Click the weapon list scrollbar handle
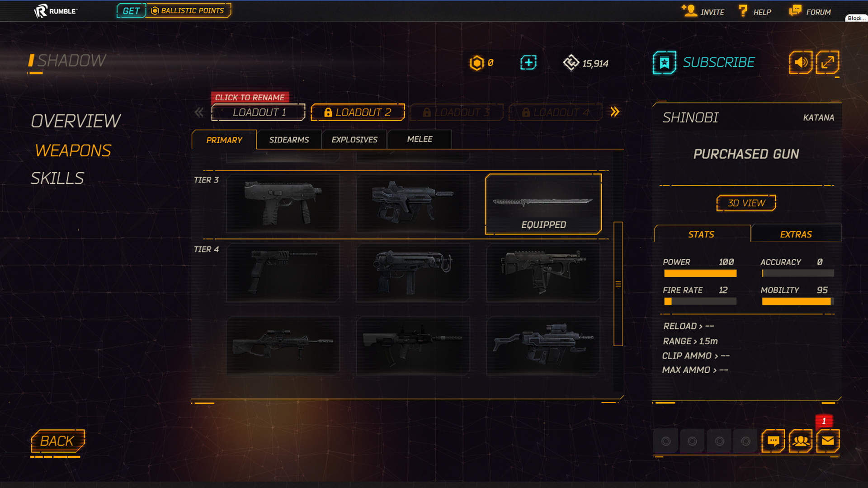 tap(618, 284)
